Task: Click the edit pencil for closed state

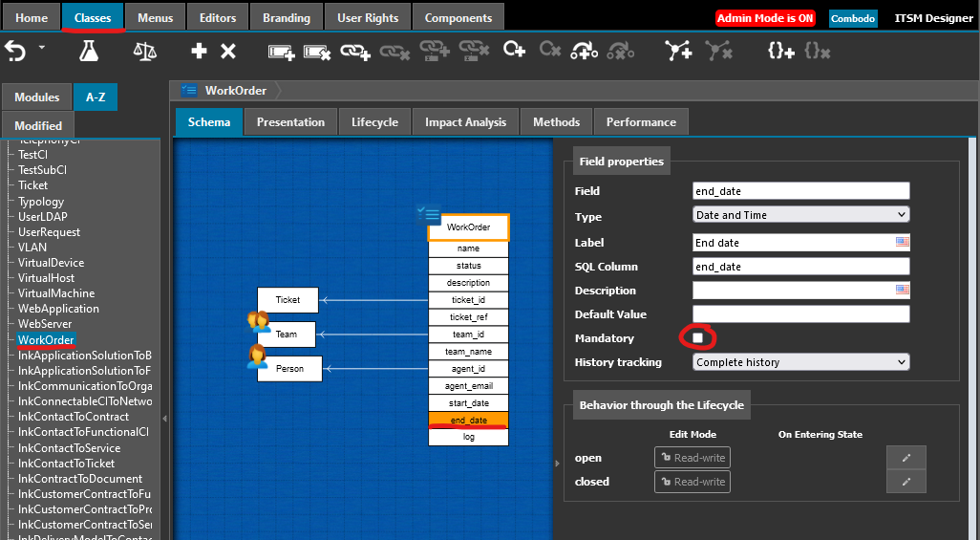Action: coord(905,482)
